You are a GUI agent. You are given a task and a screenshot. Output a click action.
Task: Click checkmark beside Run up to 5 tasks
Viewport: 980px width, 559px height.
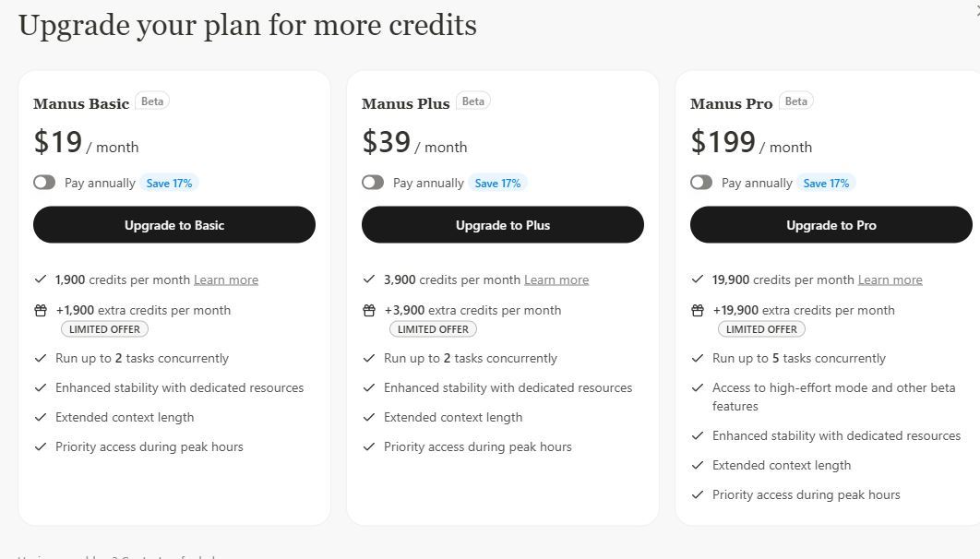(698, 358)
